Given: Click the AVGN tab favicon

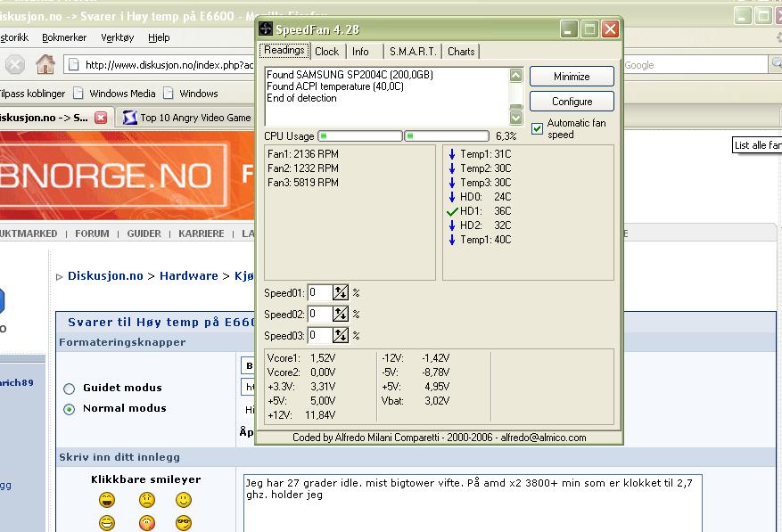Looking at the screenshot, I should [129, 118].
